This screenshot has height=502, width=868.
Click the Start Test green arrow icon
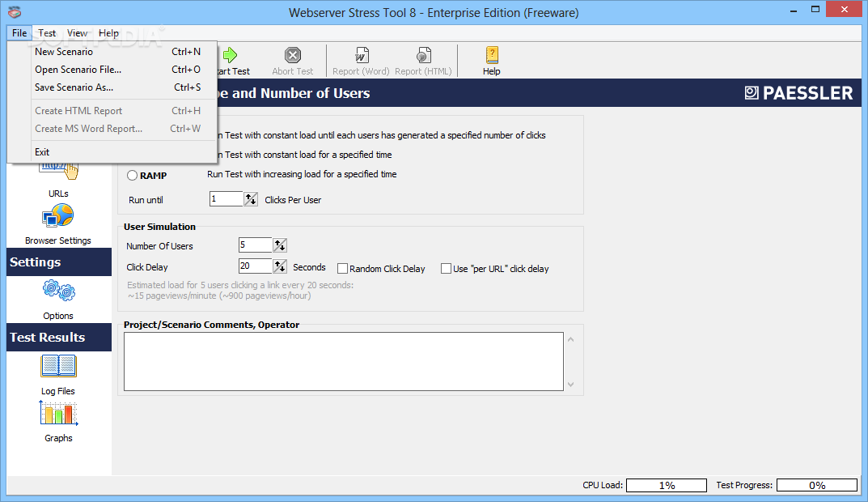[x=231, y=55]
